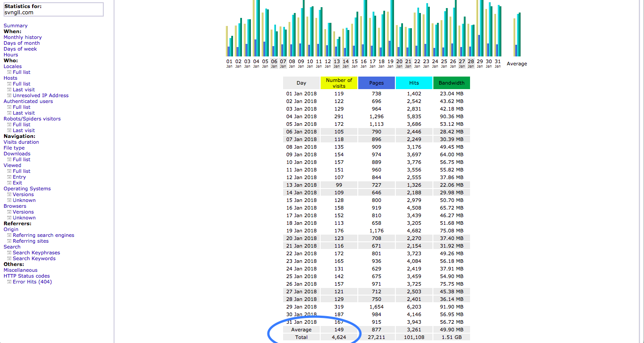Click the blue Pages column header

(x=377, y=83)
